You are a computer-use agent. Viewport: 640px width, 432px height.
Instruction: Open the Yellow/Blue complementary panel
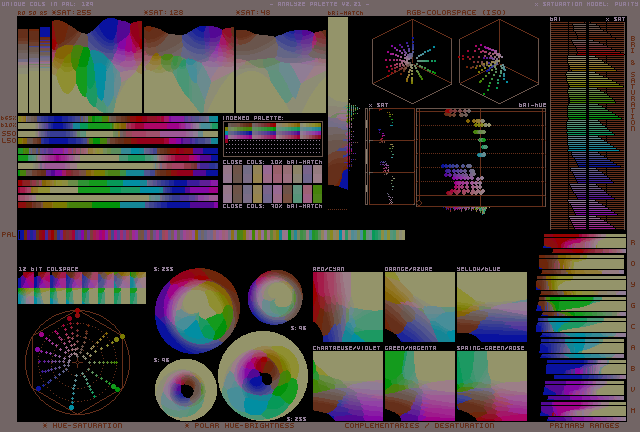point(491,308)
